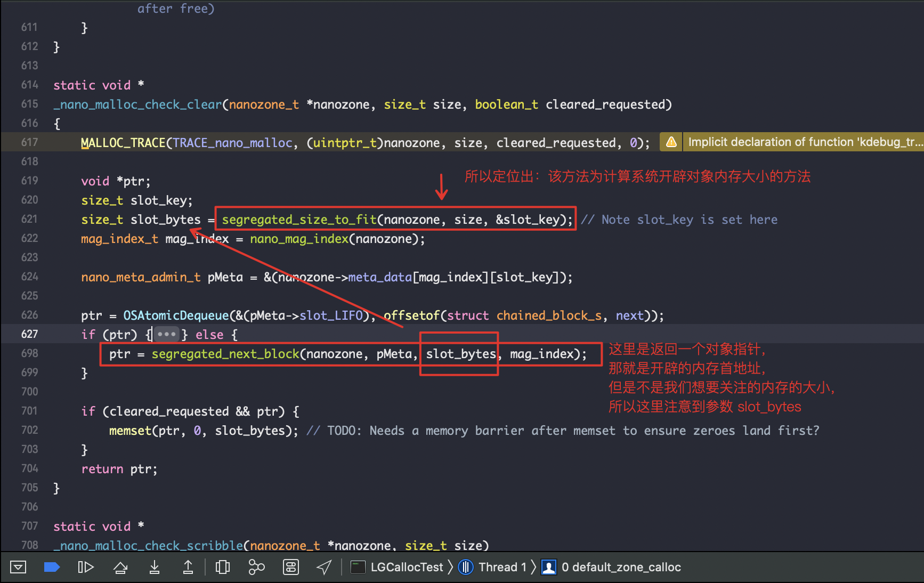Click the return keyword on line 704
The width and height of the screenshot is (924, 583).
[102, 469]
